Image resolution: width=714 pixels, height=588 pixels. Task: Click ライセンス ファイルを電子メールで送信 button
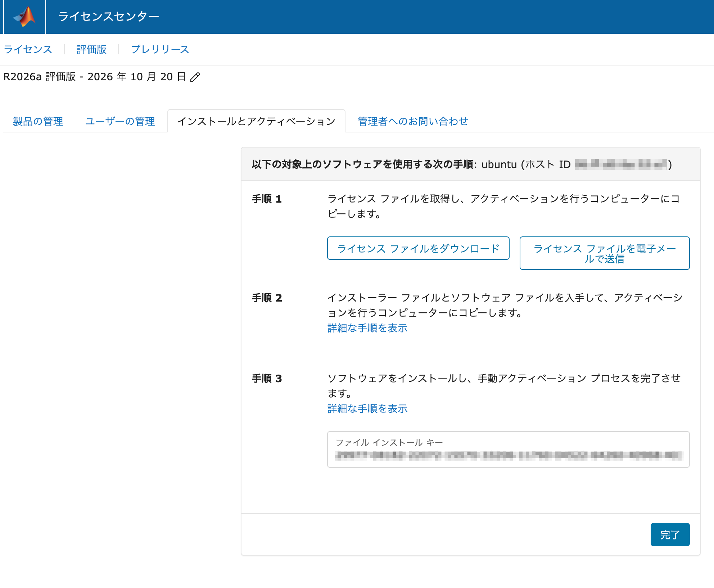(x=605, y=253)
